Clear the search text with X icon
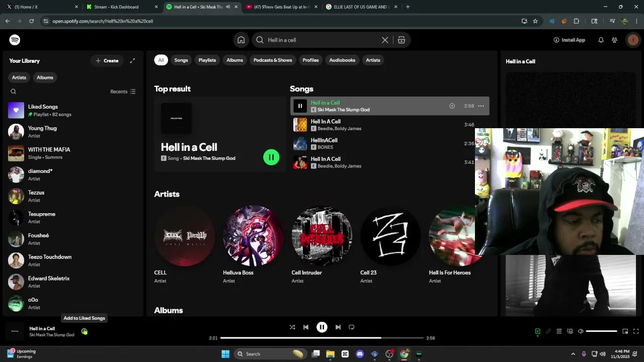Image resolution: width=644 pixels, height=362 pixels. pos(385,40)
